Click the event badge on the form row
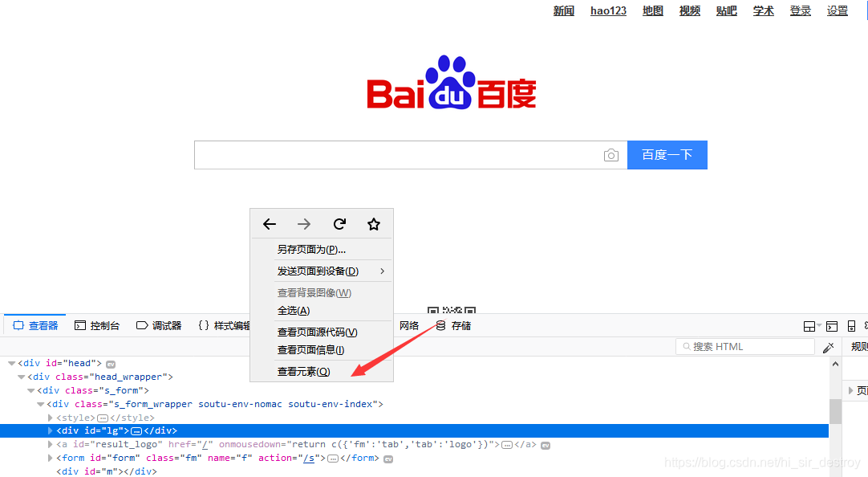Screen dimensions: 868x477 [388, 459]
